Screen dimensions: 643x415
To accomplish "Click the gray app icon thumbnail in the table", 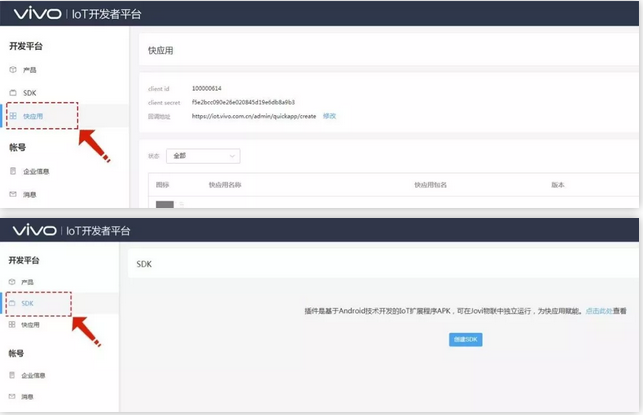I will coord(165,204).
